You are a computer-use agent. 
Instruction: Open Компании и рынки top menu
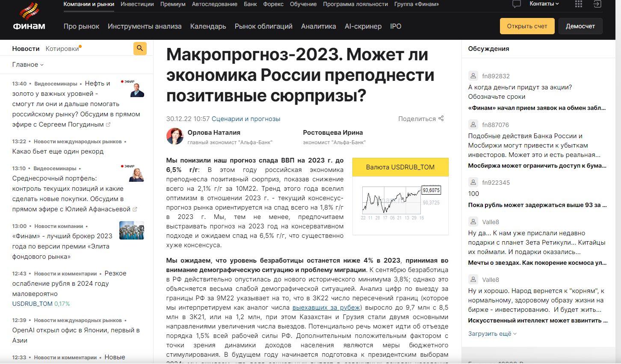click(x=89, y=4)
